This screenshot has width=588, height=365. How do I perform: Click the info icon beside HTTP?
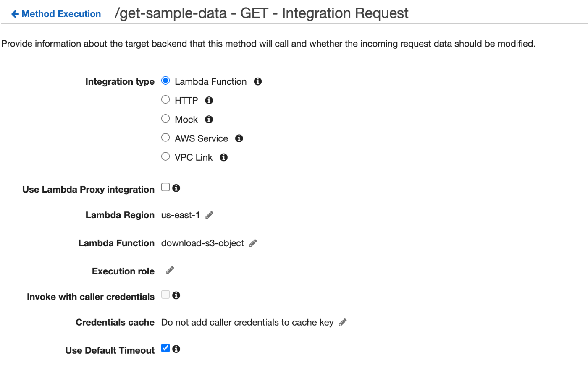(209, 100)
